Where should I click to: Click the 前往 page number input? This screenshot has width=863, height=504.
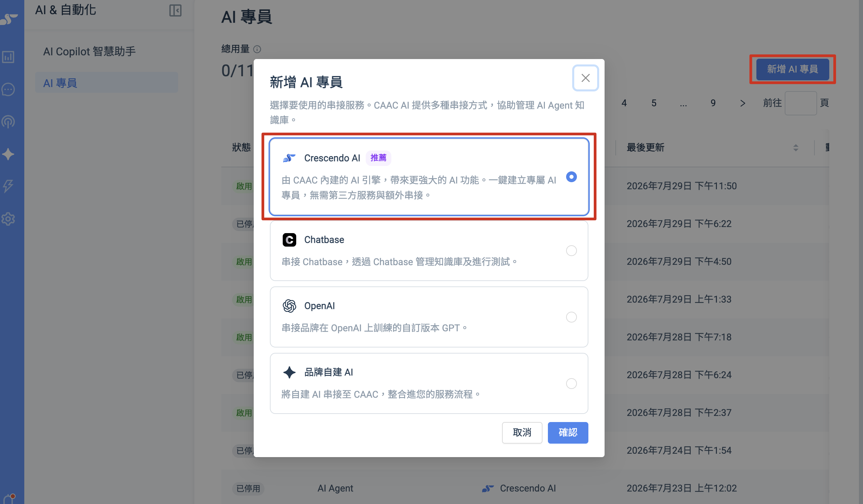coord(801,103)
